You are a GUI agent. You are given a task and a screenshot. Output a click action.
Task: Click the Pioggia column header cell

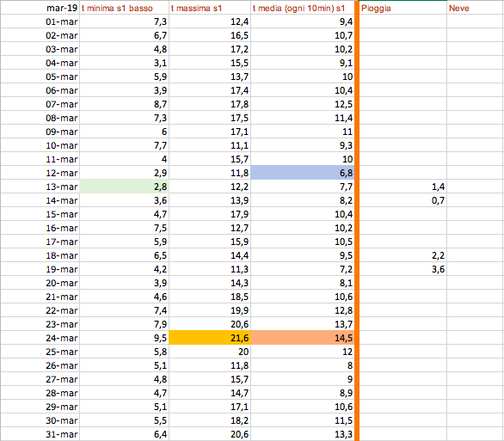pos(403,8)
